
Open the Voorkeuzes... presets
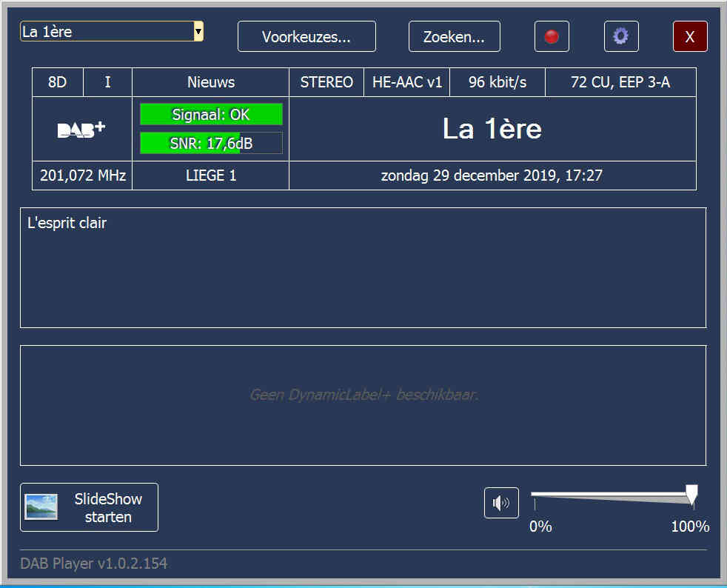306,36
